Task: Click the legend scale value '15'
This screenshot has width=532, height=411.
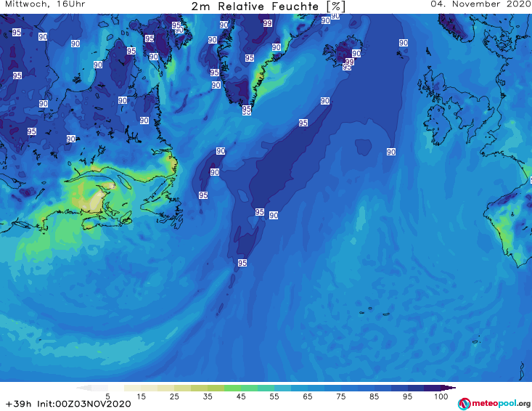Action: (x=141, y=396)
